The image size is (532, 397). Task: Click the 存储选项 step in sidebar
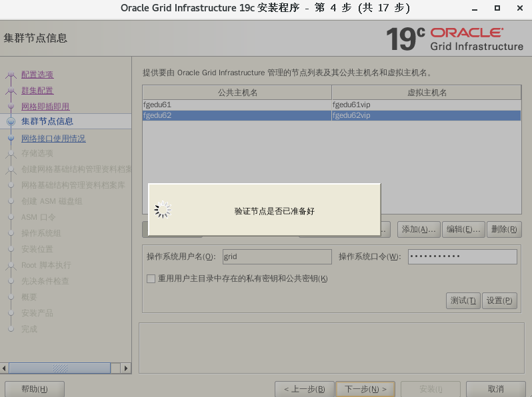[37, 153]
